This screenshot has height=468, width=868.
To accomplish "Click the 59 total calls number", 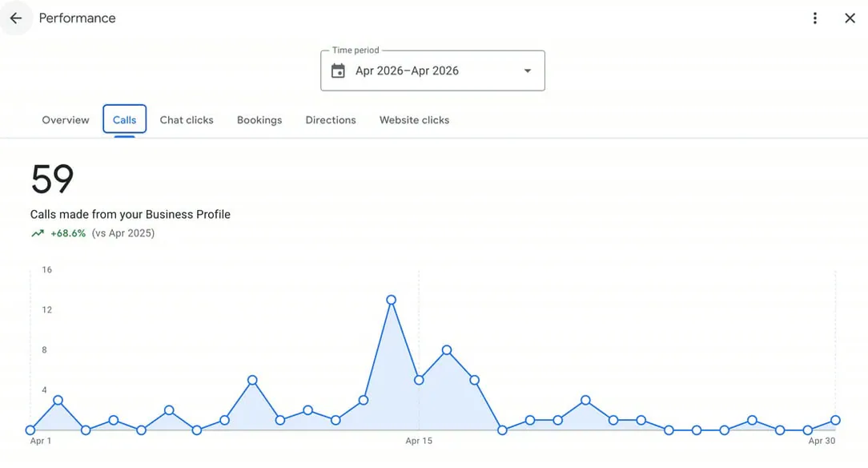I will [52, 179].
